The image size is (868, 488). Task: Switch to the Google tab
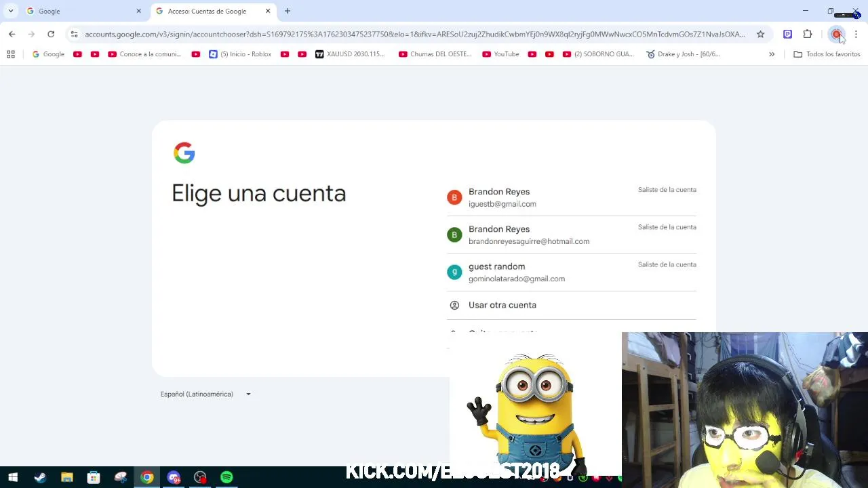pos(84,11)
